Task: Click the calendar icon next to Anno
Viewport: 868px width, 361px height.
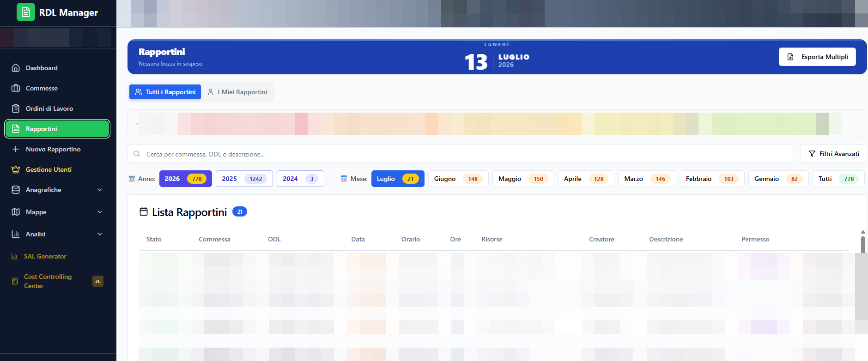Action: [132, 179]
